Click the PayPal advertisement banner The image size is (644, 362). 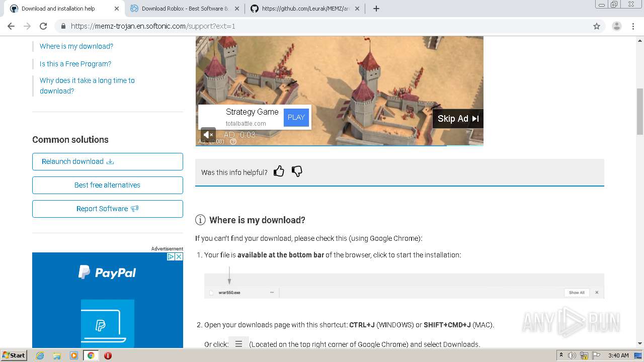tap(108, 300)
